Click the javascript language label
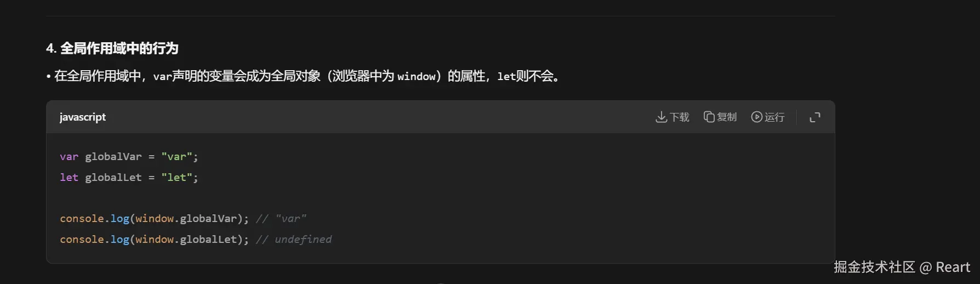The image size is (980, 284). pyautogui.click(x=83, y=117)
